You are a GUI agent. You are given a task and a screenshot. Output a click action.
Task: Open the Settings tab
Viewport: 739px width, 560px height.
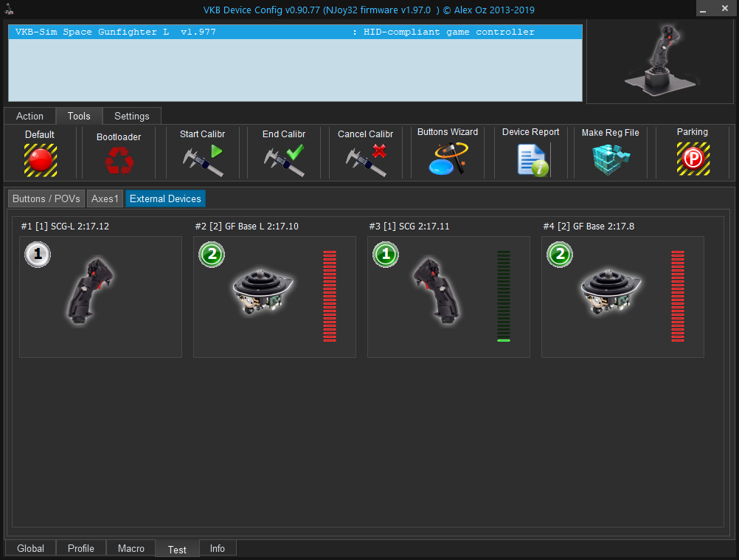[131, 116]
